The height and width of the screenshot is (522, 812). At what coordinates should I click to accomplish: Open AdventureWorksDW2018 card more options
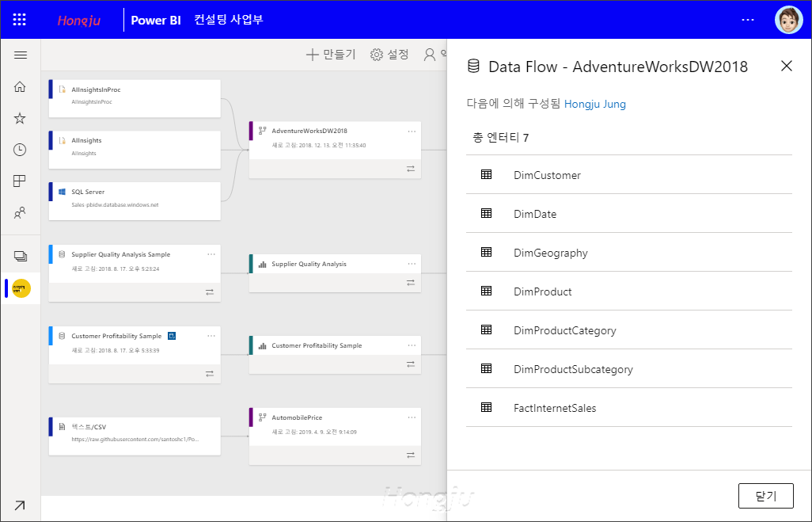(412, 131)
